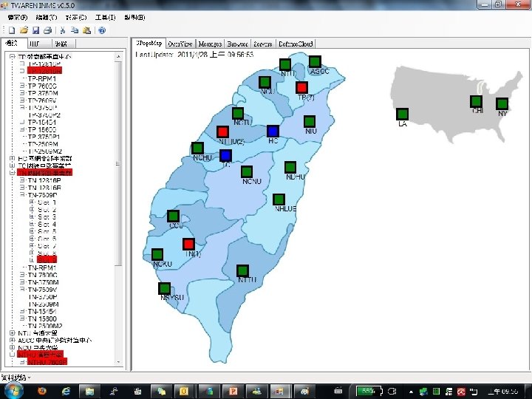This screenshot has width=532, height=399.
Task: Expand the TN-12816P tree node
Action: click(22, 180)
